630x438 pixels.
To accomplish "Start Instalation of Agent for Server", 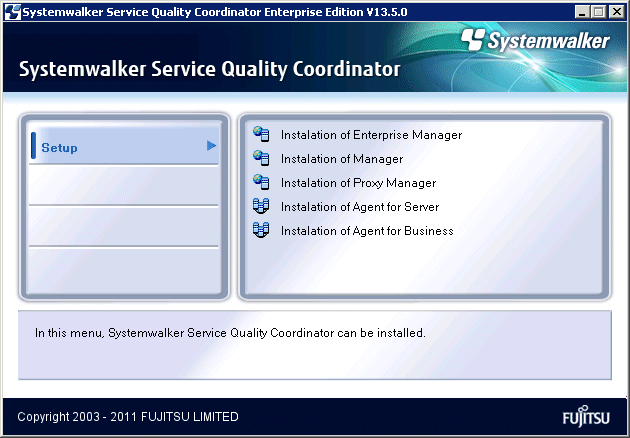I will click(x=360, y=207).
